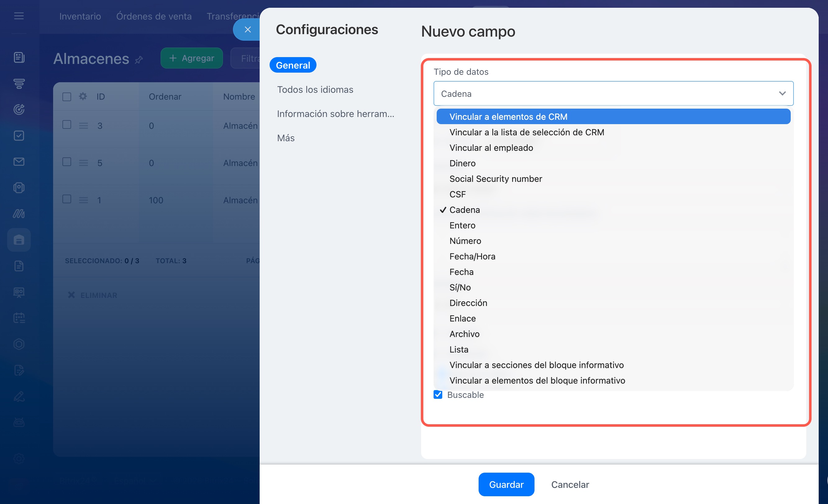
Task: Click the inventory box sidebar icon
Action: tap(19, 240)
